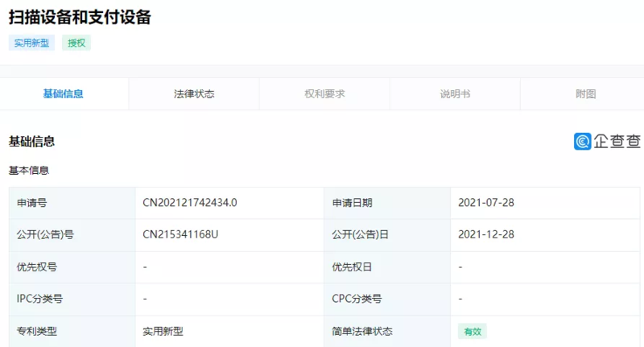Viewport: 644px width, 347px height.
Task: Click the 简单法律状态 label cell
Action: [x=387, y=331]
